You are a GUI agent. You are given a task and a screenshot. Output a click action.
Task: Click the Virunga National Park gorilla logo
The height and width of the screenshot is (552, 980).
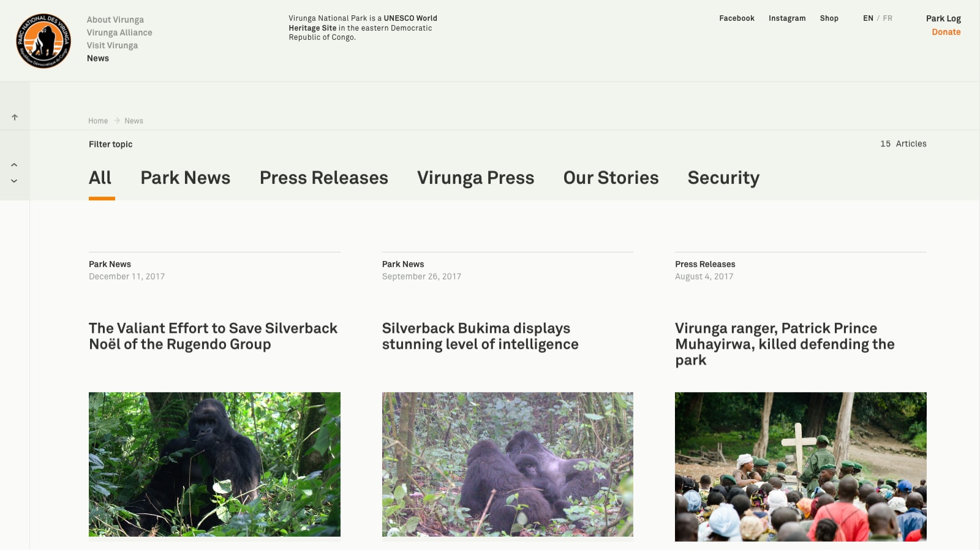[x=43, y=41]
